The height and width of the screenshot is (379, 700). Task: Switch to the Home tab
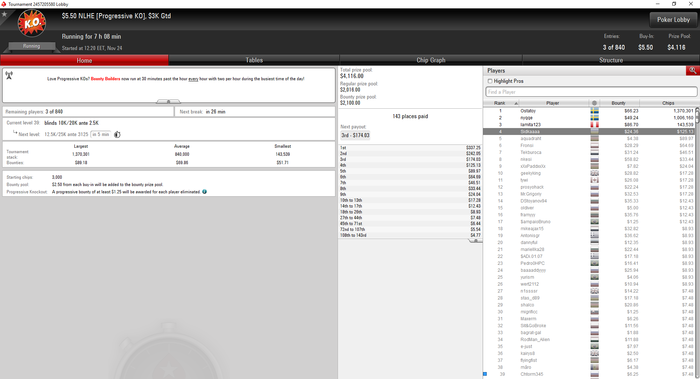click(x=84, y=60)
